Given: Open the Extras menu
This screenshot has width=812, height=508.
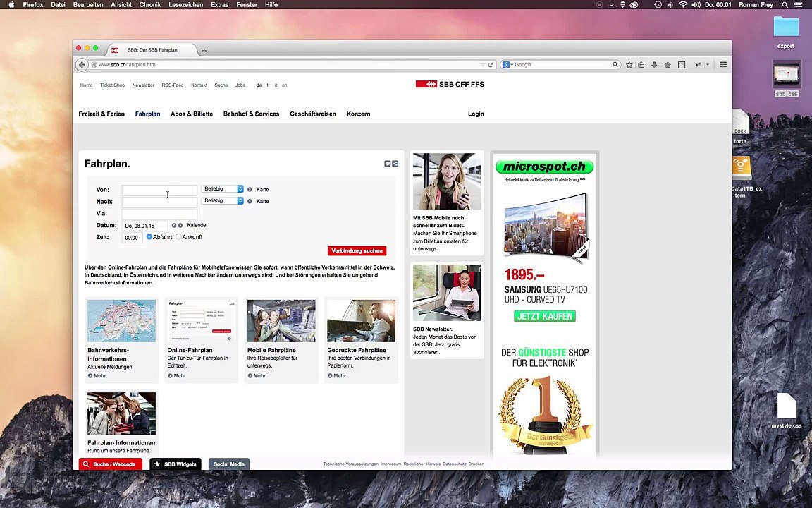Looking at the screenshot, I should 220,5.
